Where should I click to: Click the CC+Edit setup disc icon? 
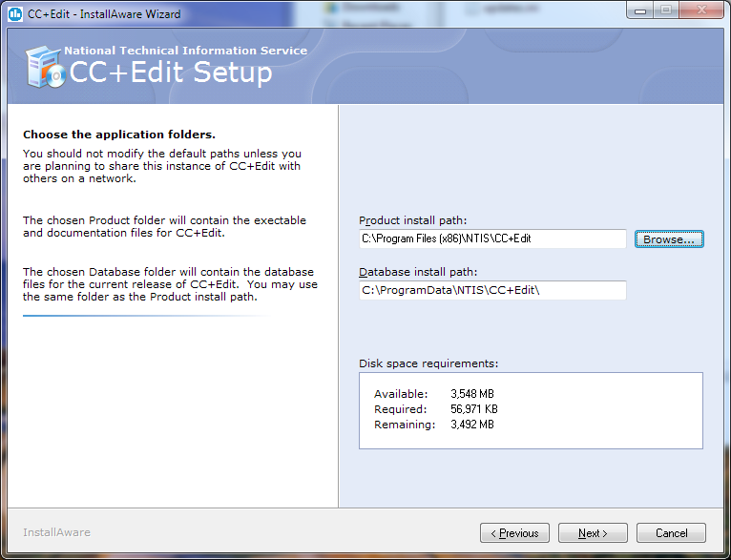click(x=45, y=68)
